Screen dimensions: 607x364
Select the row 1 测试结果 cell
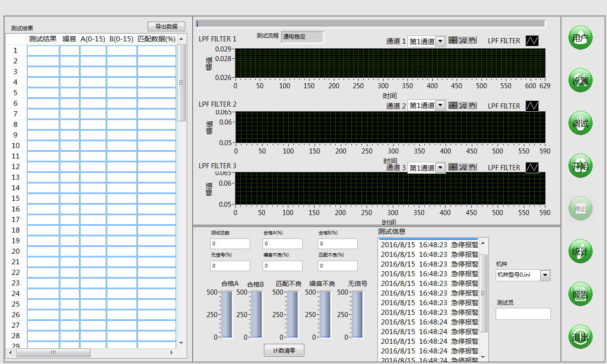pos(43,51)
